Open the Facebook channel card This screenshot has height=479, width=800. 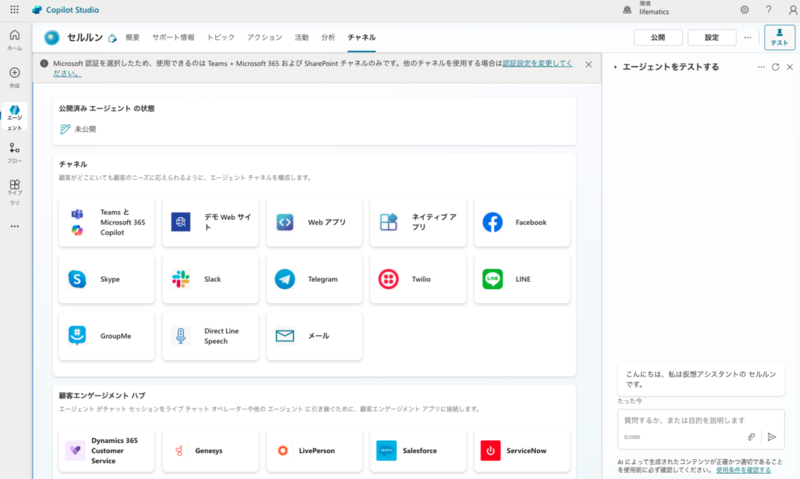(522, 222)
